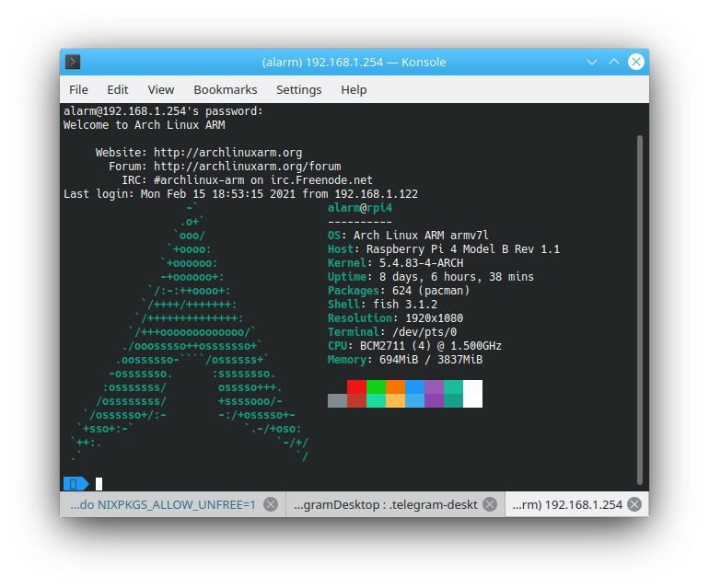Click the 'Uptime: 8 days, 6 hours' line
This screenshot has width=709, height=588.
pyautogui.click(x=431, y=277)
